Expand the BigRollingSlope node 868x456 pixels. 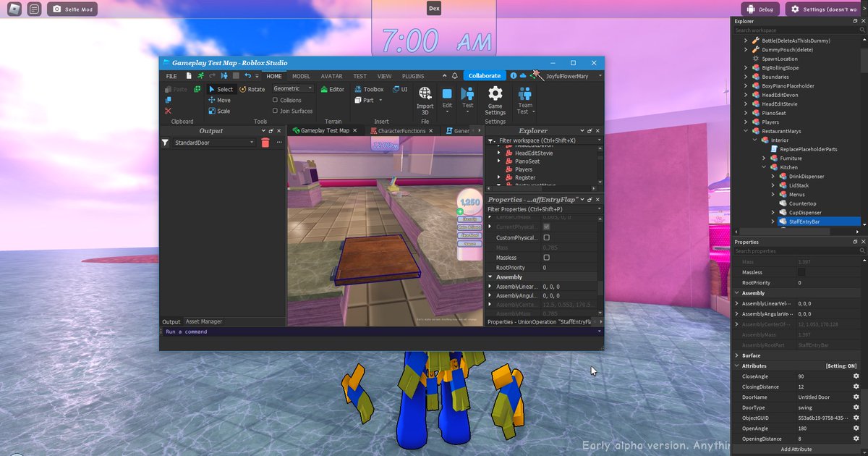point(746,67)
